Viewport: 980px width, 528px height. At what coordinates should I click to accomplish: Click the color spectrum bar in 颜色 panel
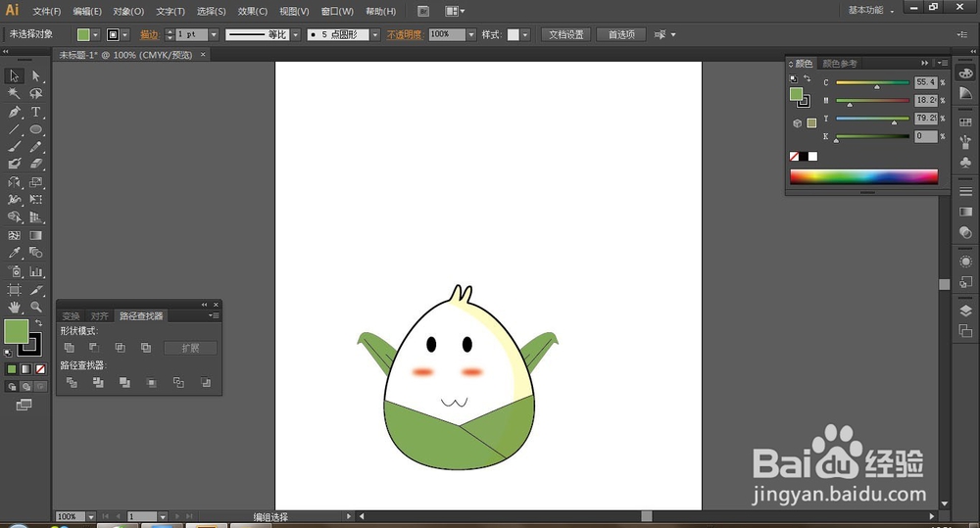click(863, 176)
